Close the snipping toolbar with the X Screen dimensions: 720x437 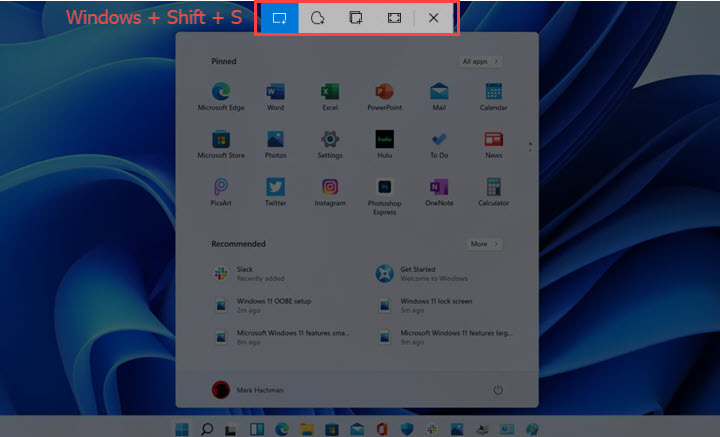pos(433,18)
